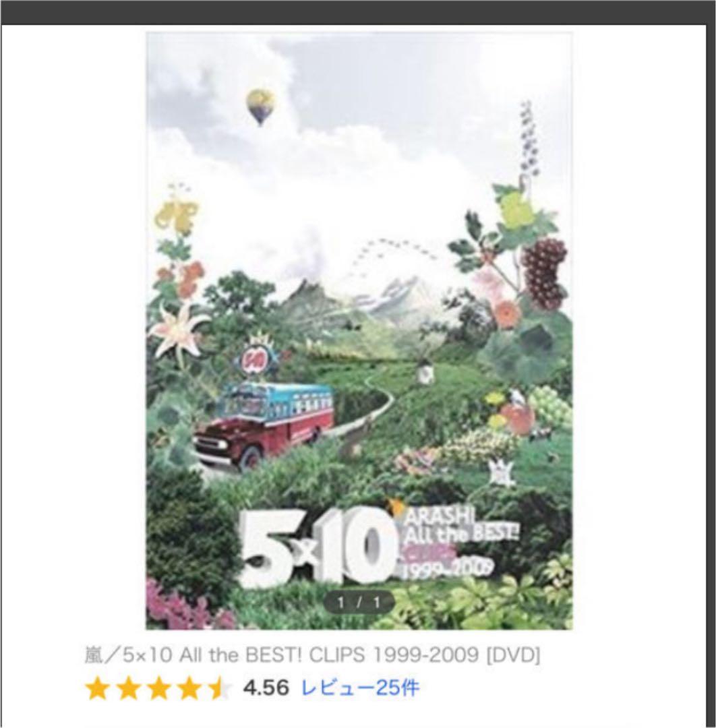Open the 嵐/5×10 All the BEST! CLIPS product title
Image resolution: width=716 pixels, height=728 pixels.
click(313, 655)
